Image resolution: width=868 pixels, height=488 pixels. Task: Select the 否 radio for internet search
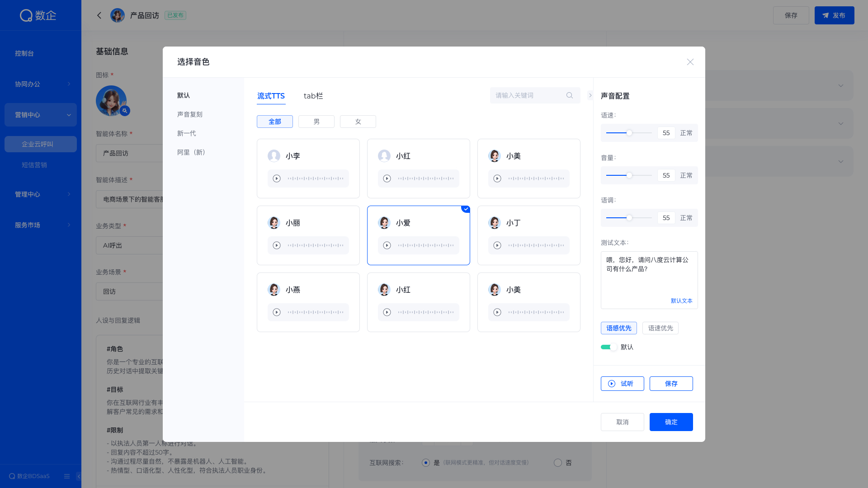[558, 463]
